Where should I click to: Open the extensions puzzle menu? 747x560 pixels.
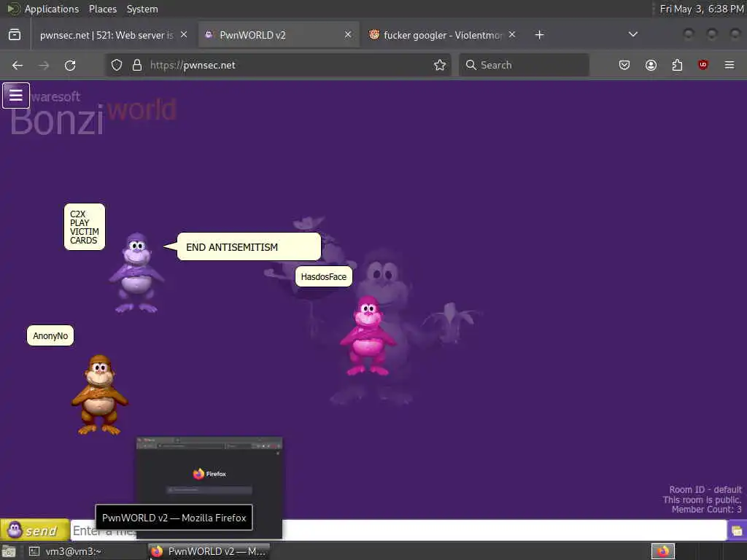tap(677, 65)
